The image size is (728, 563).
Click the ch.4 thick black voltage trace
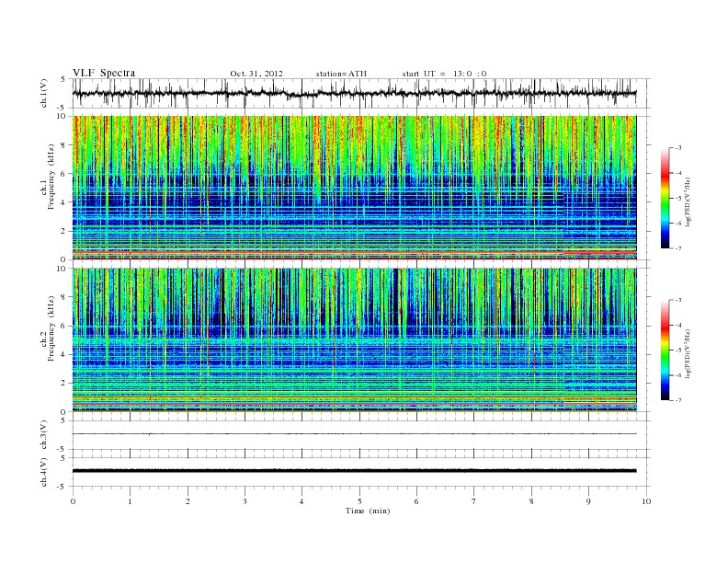(x=354, y=471)
